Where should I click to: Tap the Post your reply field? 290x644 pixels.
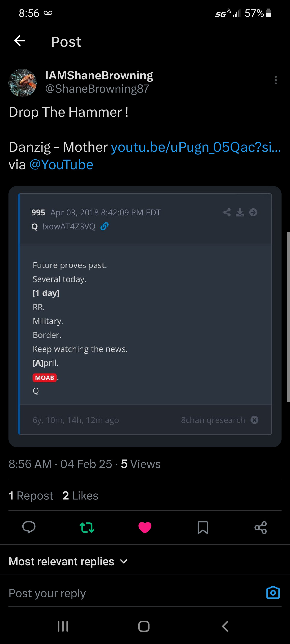[x=125, y=593]
